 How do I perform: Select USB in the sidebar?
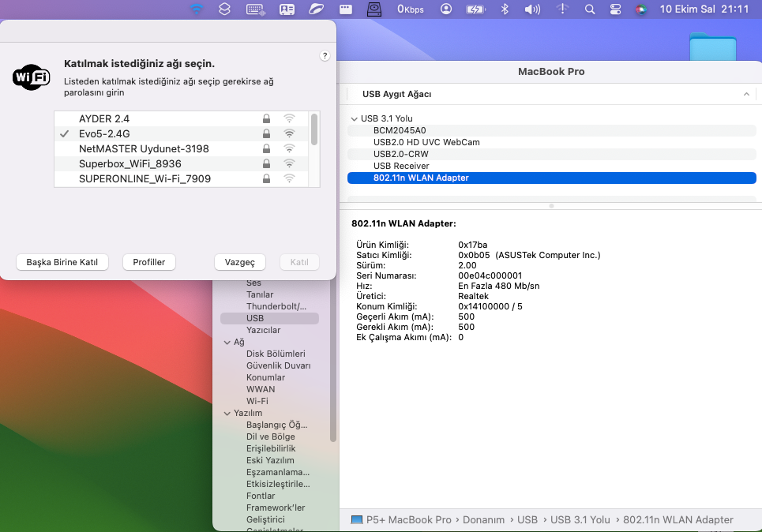[270, 318]
